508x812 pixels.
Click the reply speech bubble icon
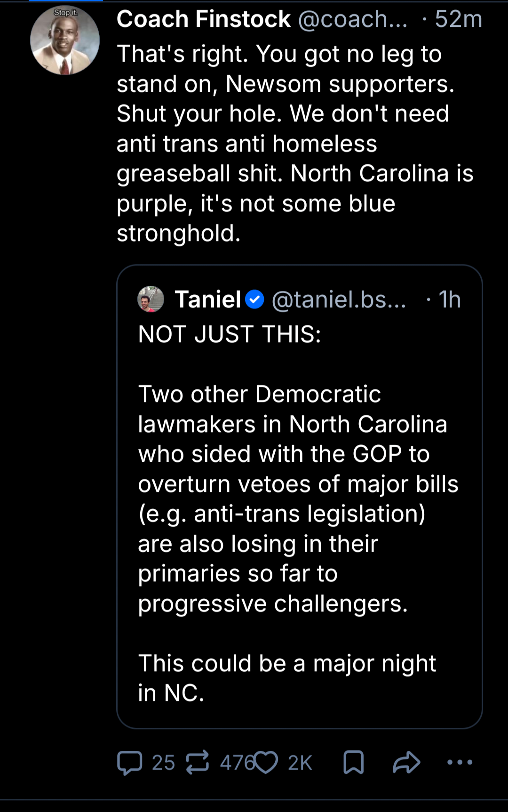[x=129, y=763]
